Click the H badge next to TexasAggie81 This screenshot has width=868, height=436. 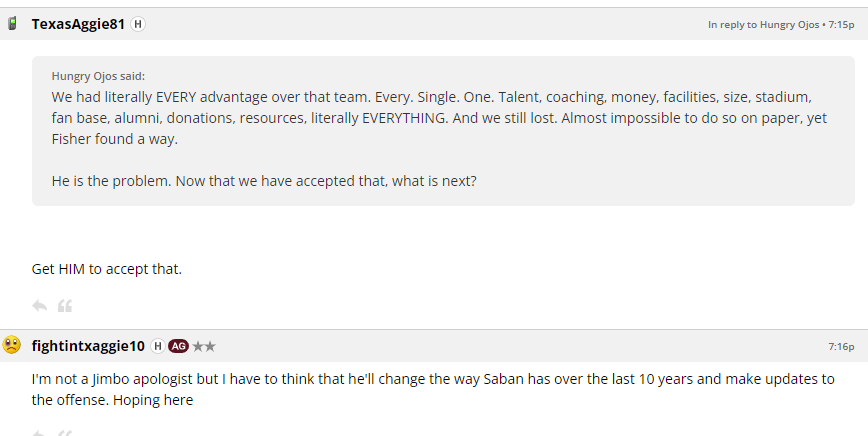(138, 24)
